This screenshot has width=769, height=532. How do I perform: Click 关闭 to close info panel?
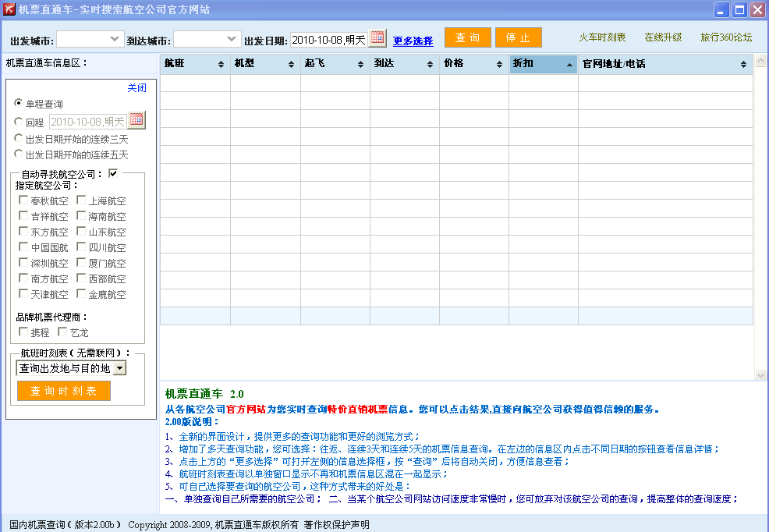click(136, 88)
